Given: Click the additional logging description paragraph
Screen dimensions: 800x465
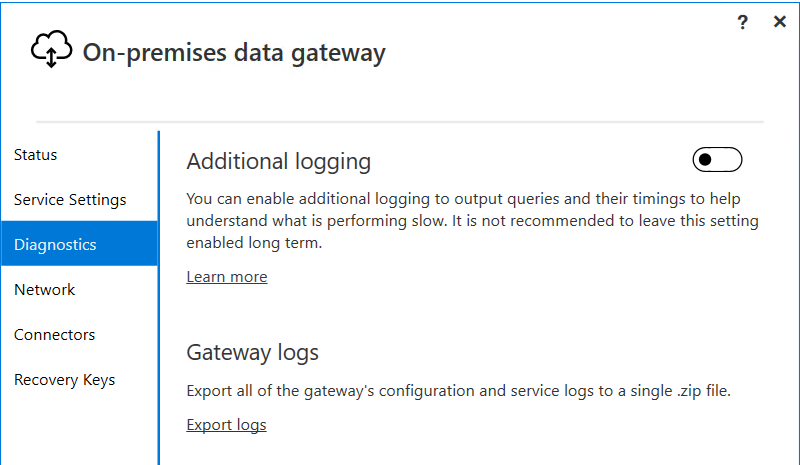Looking at the screenshot, I should point(472,221).
